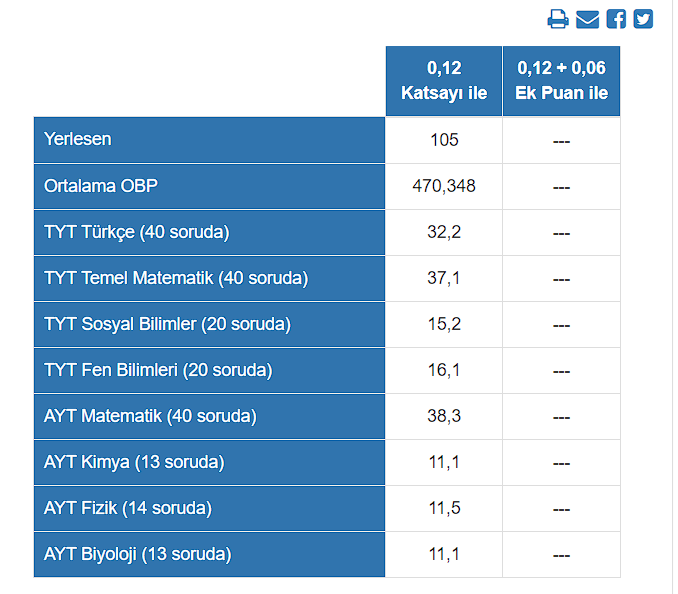Share on Facebook icon
This screenshot has height=594, width=678.
[616, 19]
